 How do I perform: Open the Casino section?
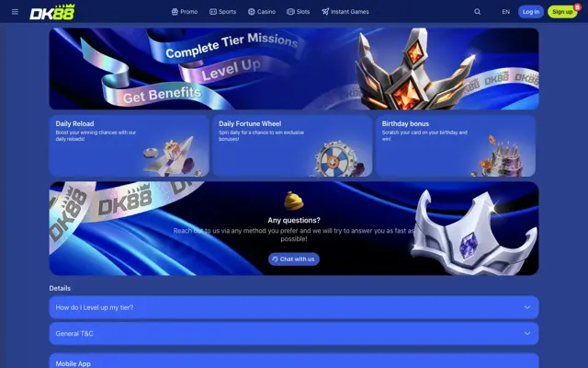[x=262, y=12]
